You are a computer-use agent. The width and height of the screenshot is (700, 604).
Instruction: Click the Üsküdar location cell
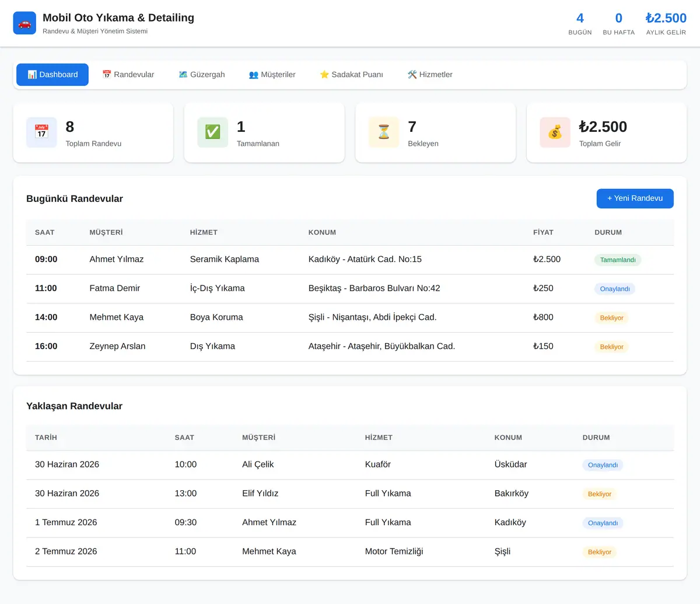511,465
